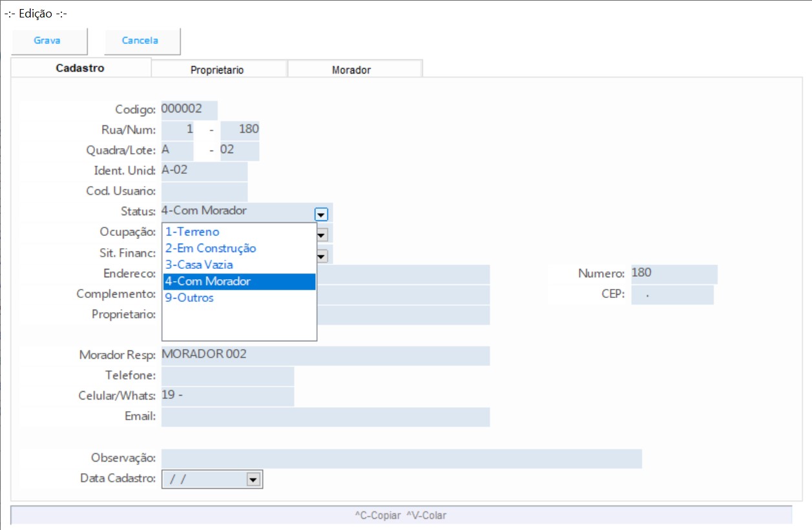812x530 pixels.
Task: Click the Grava button to save
Action: pyautogui.click(x=47, y=41)
